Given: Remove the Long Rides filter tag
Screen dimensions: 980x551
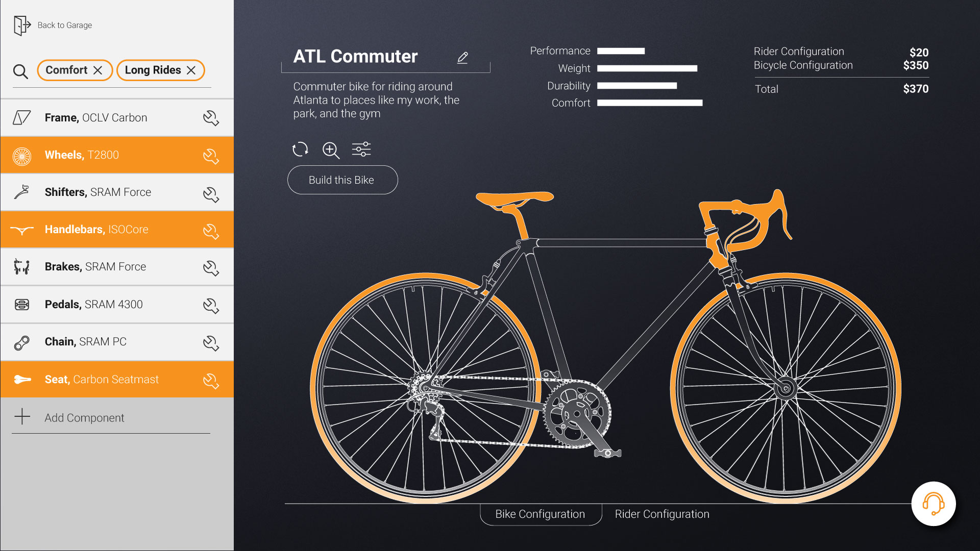Looking at the screenshot, I should coord(191,70).
